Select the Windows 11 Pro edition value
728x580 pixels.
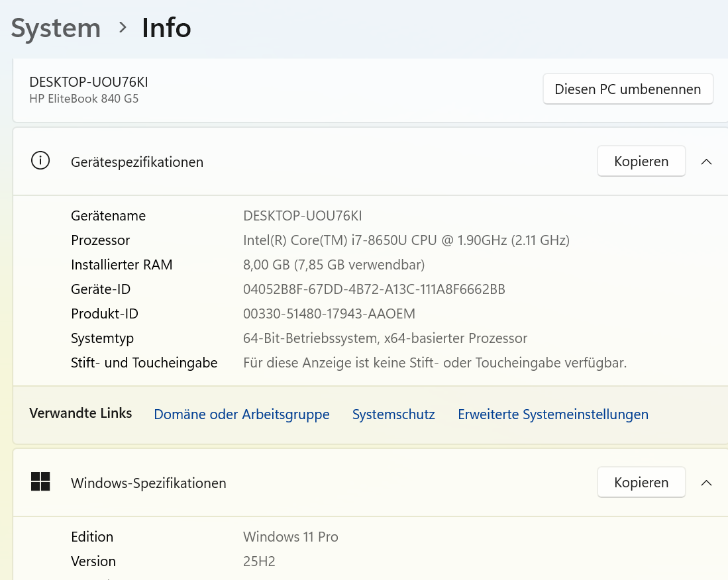(x=291, y=537)
